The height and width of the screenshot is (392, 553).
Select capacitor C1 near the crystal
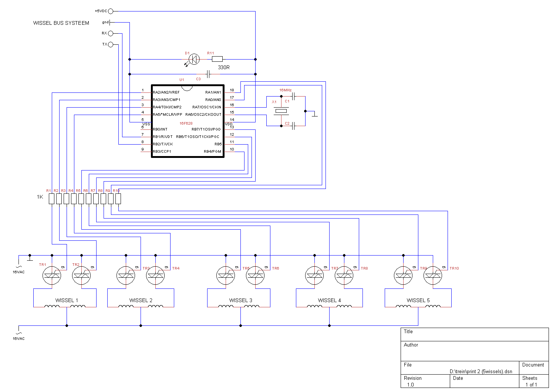[293, 97]
